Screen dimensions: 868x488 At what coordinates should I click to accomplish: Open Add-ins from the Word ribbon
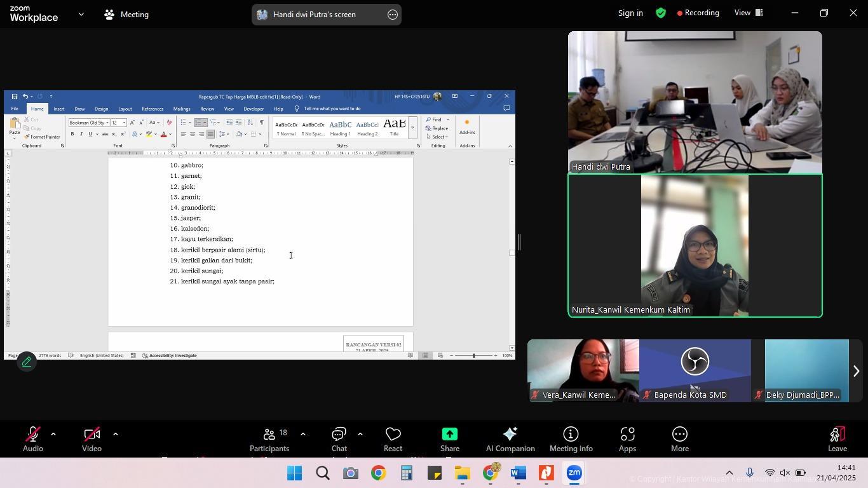point(467,126)
